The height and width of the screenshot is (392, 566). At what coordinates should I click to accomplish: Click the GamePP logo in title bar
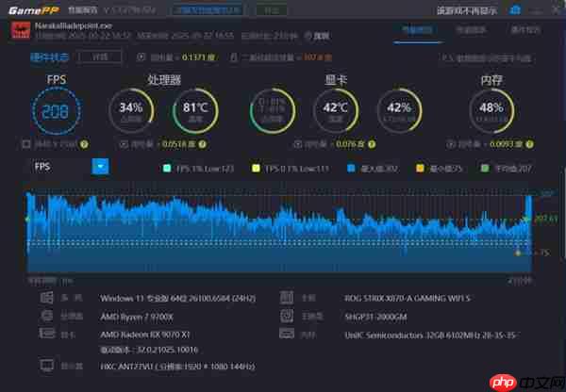point(34,10)
